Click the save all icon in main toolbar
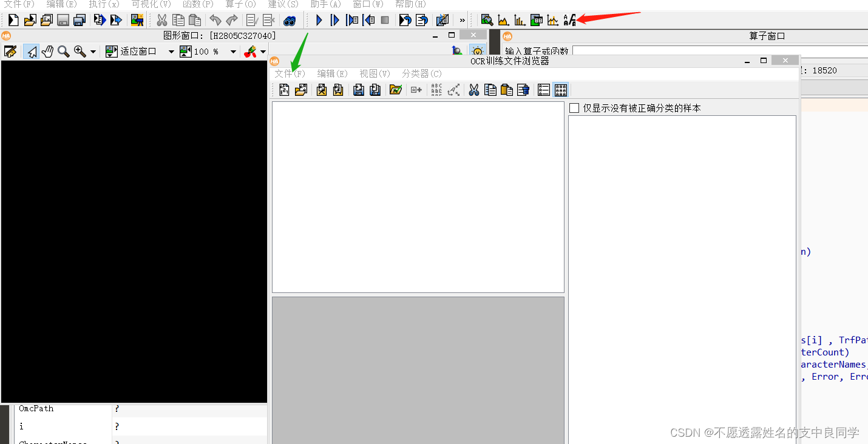 click(80, 20)
